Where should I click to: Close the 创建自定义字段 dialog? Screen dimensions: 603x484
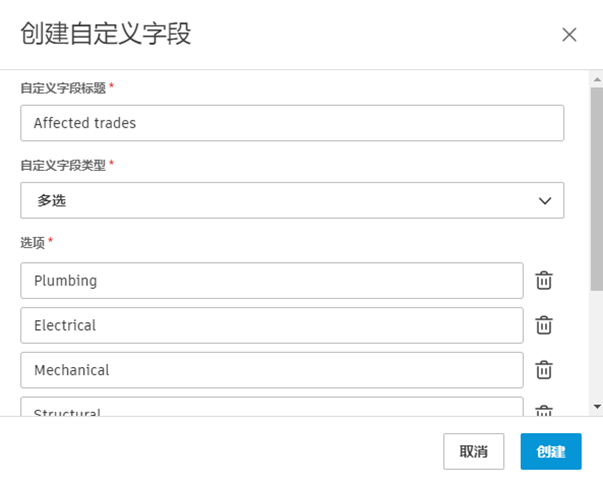[569, 35]
